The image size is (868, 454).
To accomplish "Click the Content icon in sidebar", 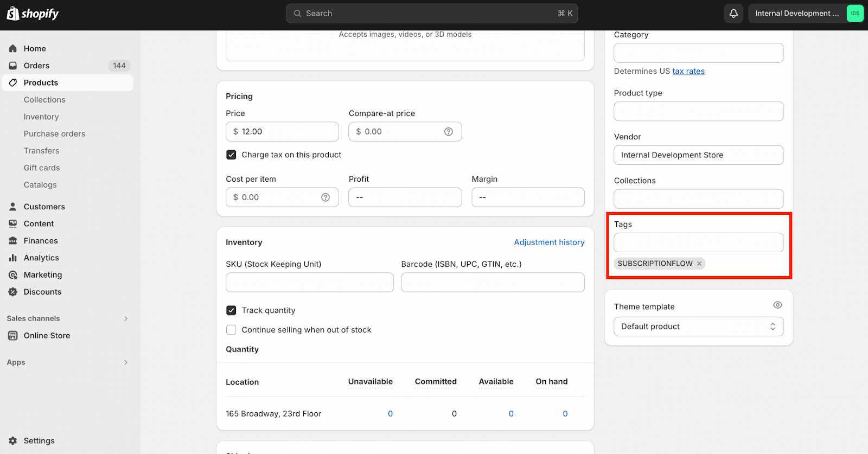I will tap(13, 223).
